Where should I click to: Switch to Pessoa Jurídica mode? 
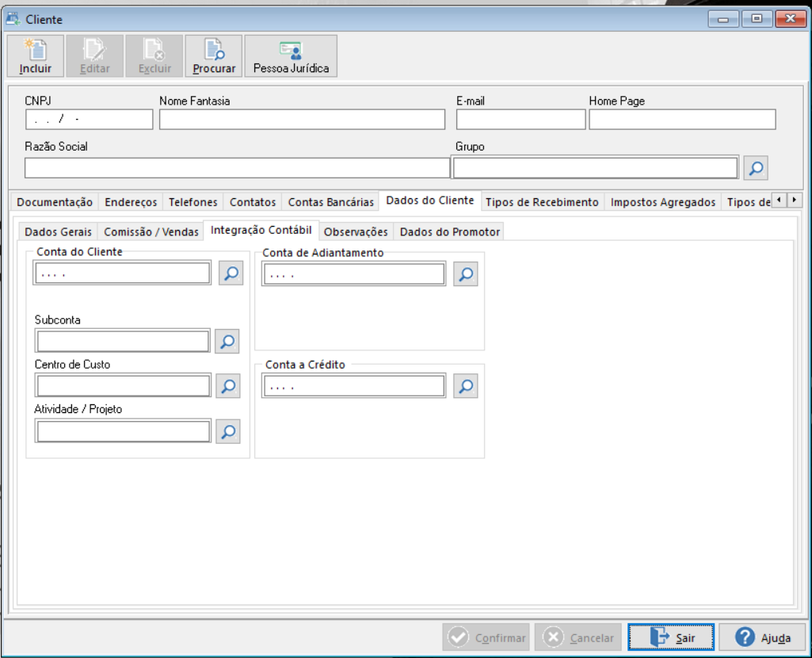[x=291, y=56]
